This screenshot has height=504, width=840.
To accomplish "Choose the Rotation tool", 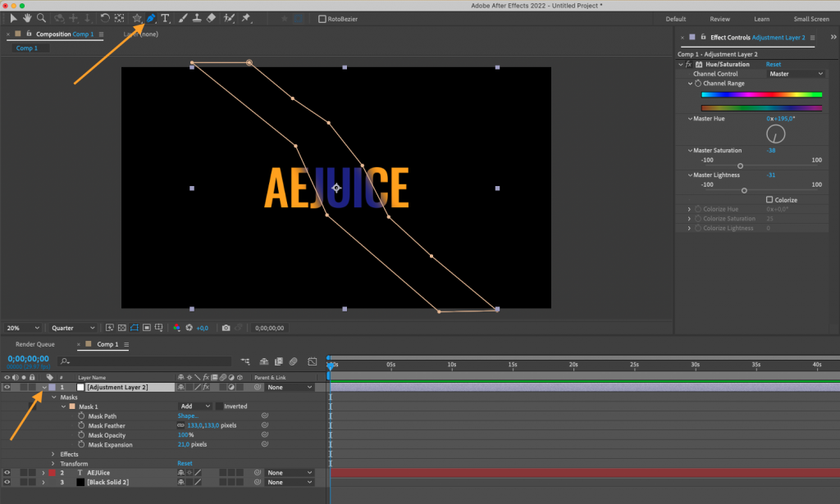I will [x=105, y=17].
